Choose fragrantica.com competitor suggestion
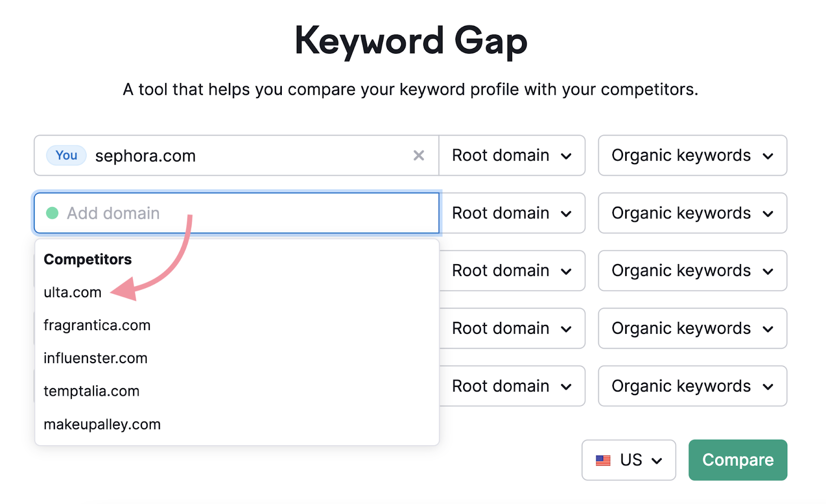 point(97,326)
